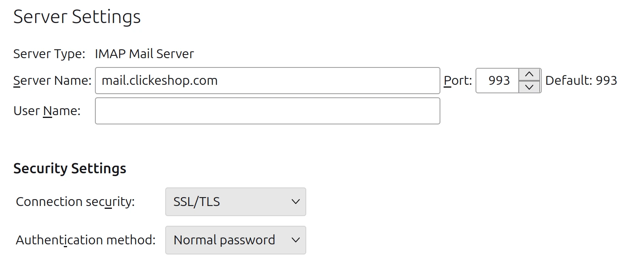644x269 pixels.
Task: Click the Port stepper up arrow
Action: (x=530, y=74)
